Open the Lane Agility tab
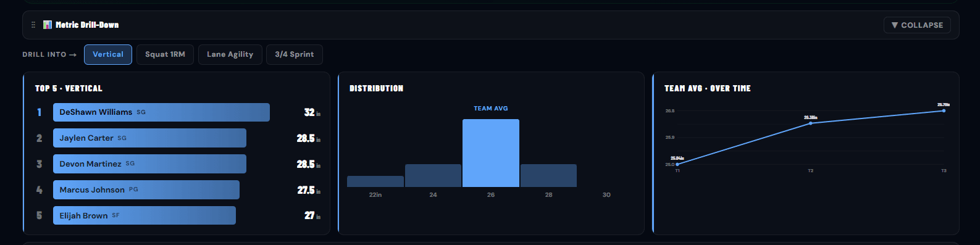Image resolution: width=980 pixels, height=245 pixels. (230, 54)
